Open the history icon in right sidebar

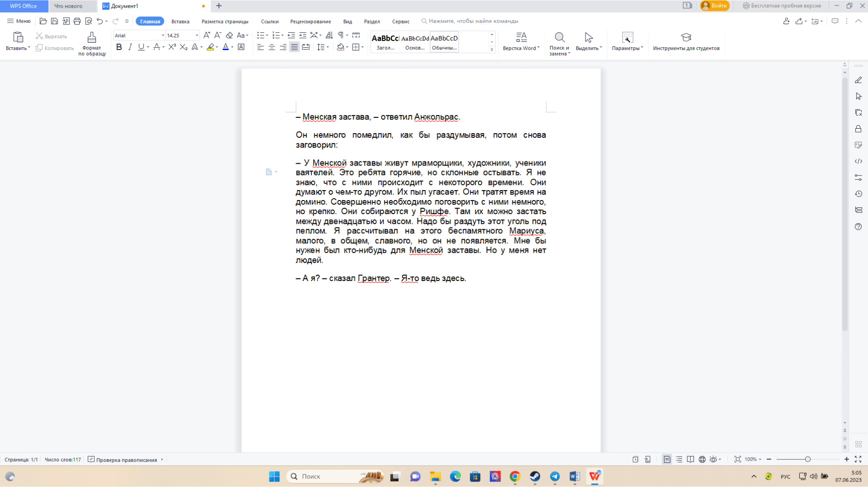coord(858,194)
